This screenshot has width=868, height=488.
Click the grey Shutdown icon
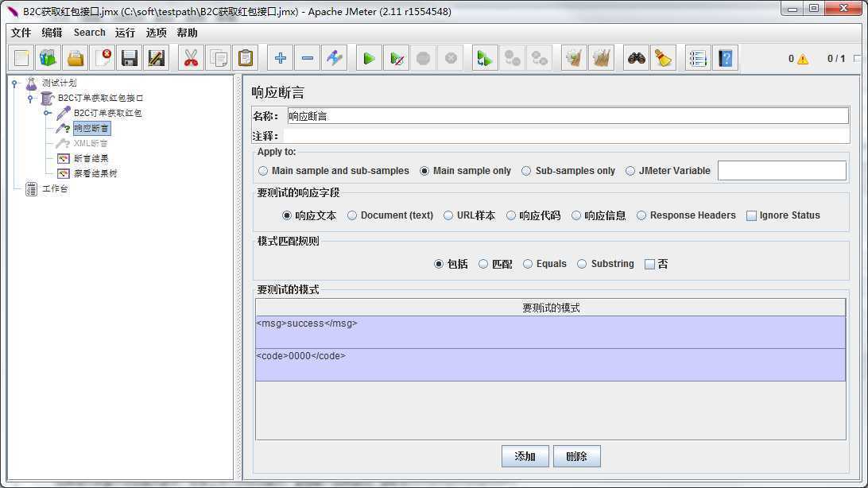(451, 58)
